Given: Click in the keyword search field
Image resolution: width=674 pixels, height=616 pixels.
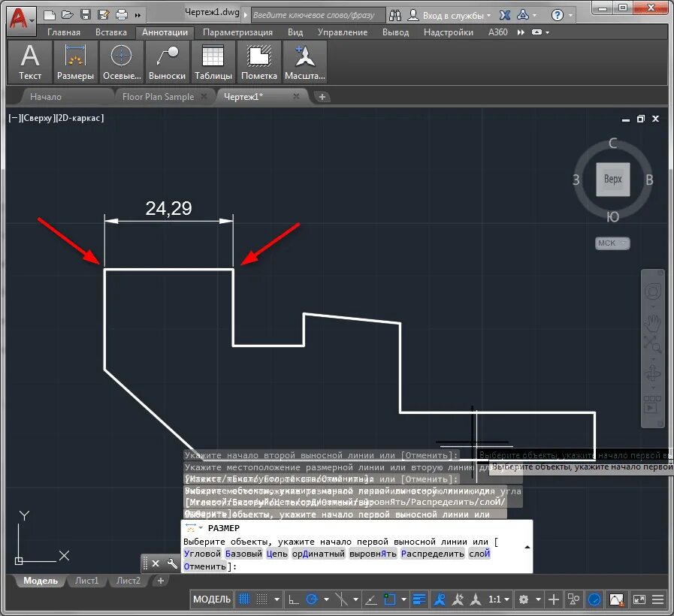Looking at the screenshot, I should coord(318,15).
